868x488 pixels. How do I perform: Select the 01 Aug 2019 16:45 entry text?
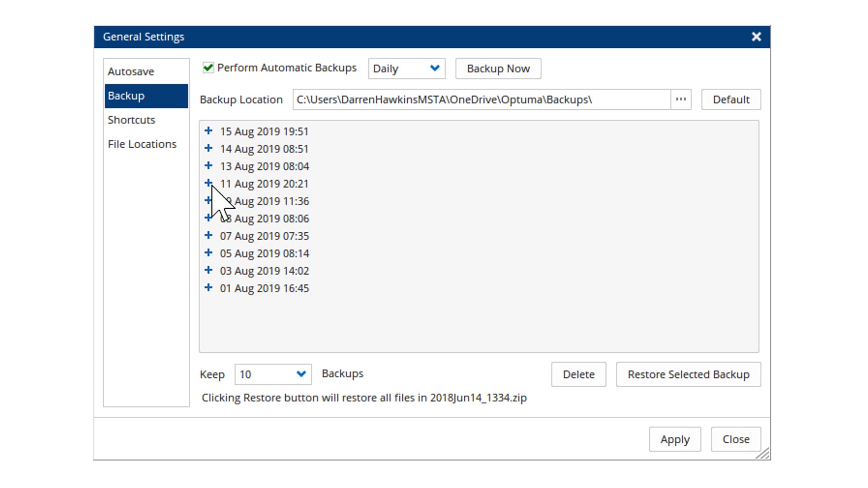[x=264, y=288]
